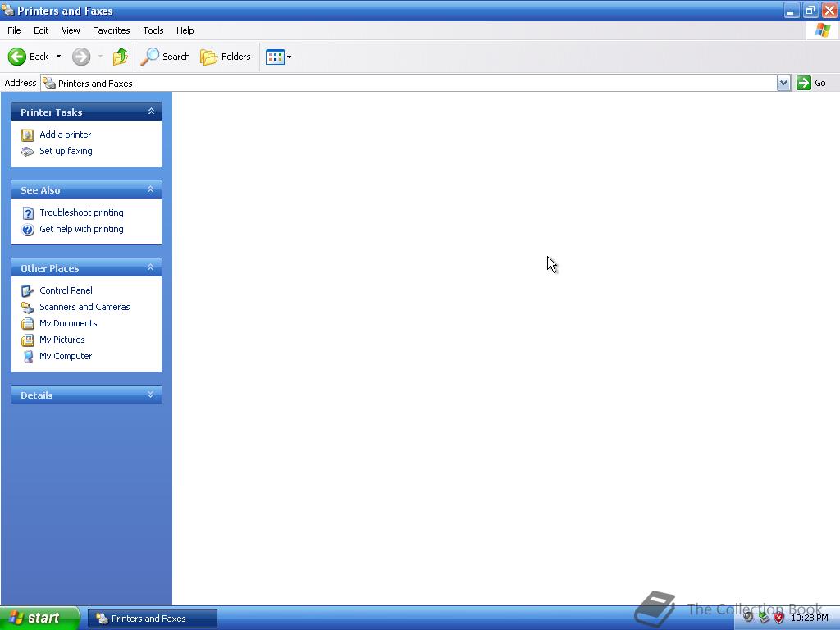Collapse the Printer Tasks panel

(151, 112)
